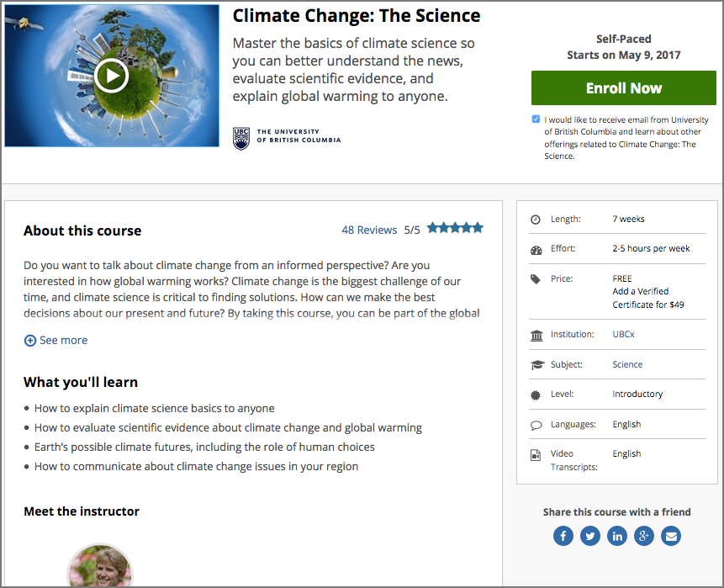
Task: Share course on LinkedIn icon
Action: point(617,536)
